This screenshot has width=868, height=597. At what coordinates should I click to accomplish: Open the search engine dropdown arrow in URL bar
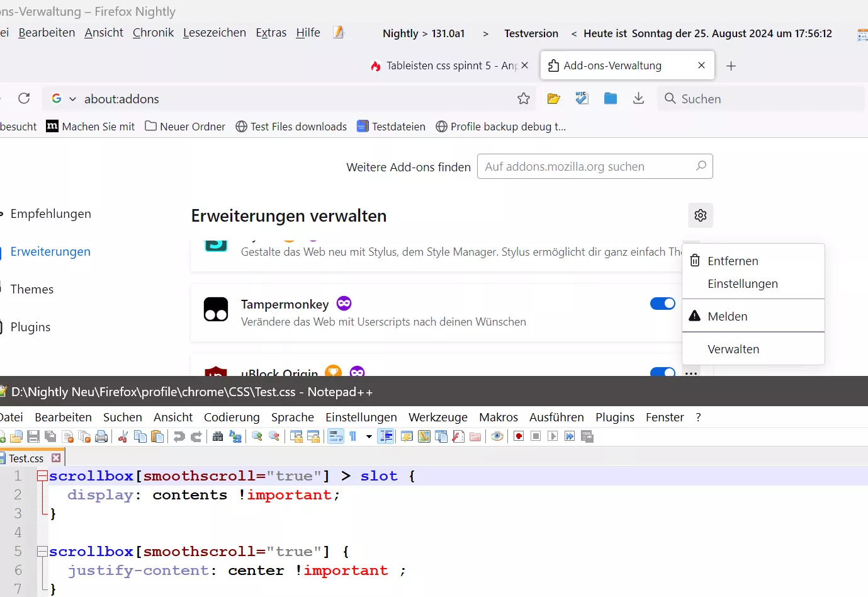[x=72, y=99]
